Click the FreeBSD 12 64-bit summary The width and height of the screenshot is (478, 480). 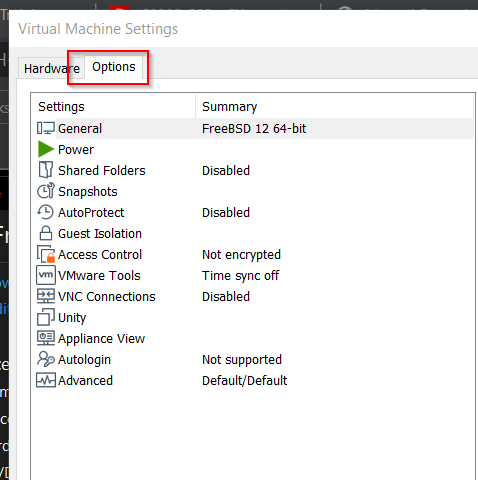[254, 129]
